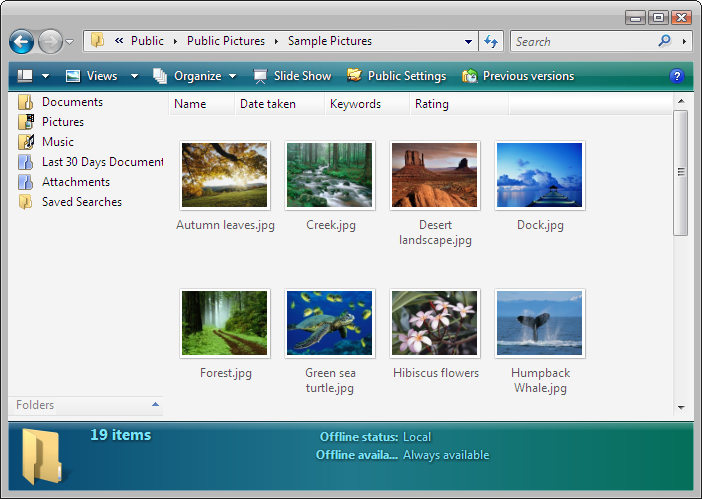Open address bar history dropdown

click(469, 42)
